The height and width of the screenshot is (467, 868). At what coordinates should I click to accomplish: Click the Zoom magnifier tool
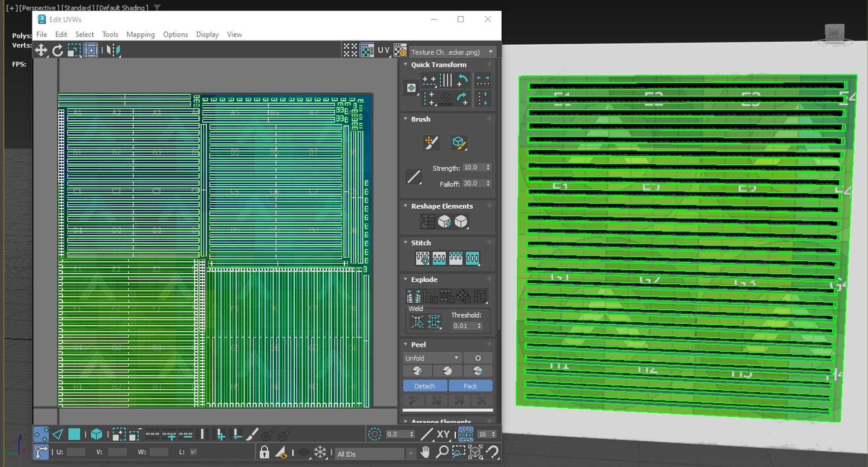(441, 452)
